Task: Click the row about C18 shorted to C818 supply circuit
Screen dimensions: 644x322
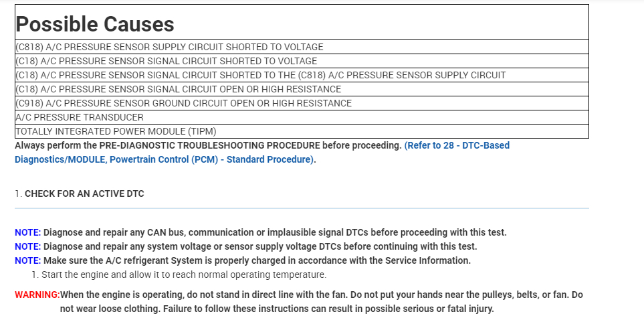Action: click(x=260, y=75)
